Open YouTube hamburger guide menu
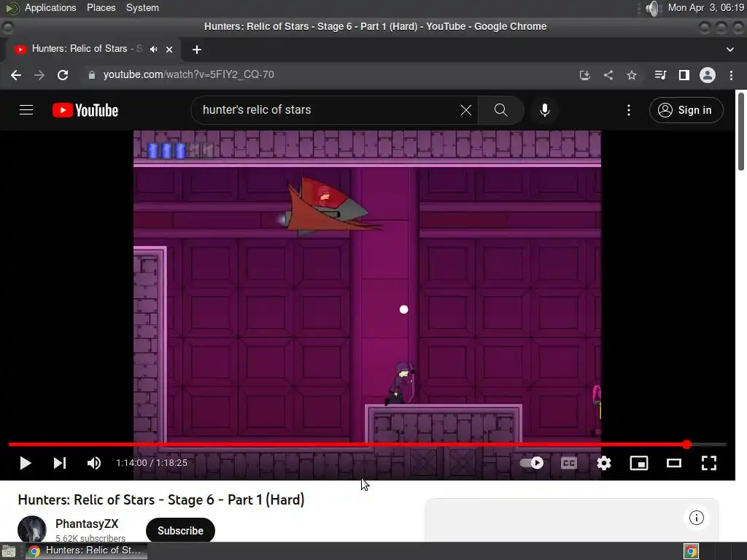Screen dimensions: 747x560 click(x=26, y=110)
